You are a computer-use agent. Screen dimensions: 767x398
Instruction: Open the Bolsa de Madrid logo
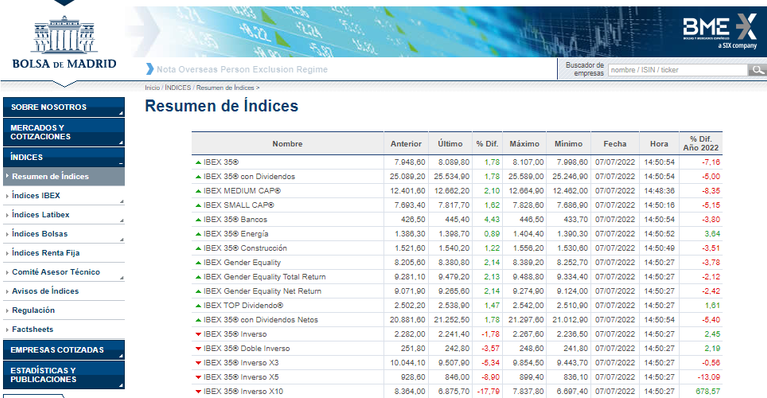pos(64,43)
